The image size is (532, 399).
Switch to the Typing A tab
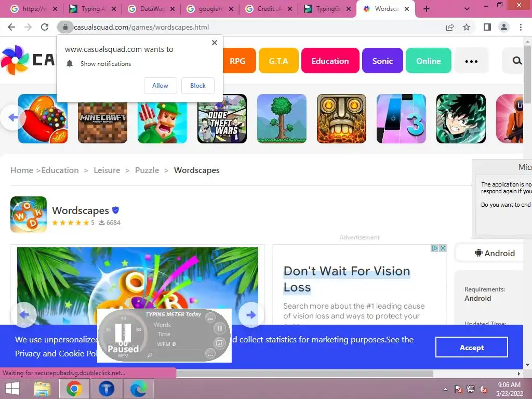click(92, 9)
